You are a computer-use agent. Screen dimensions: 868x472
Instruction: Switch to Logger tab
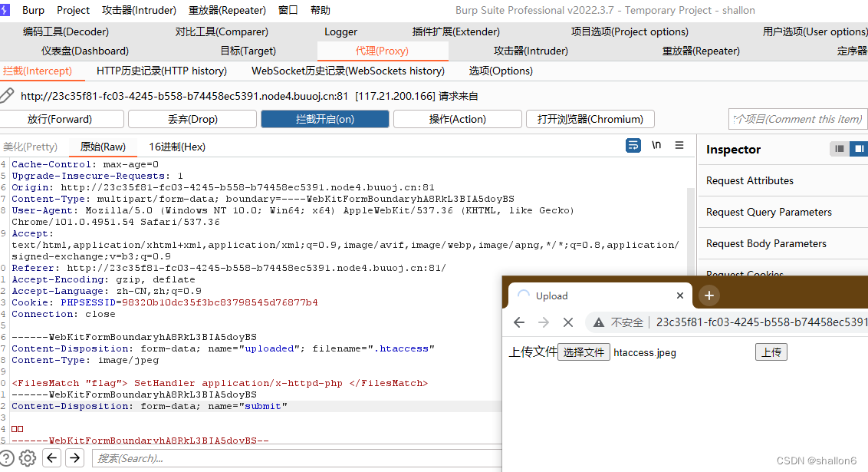(x=340, y=31)
